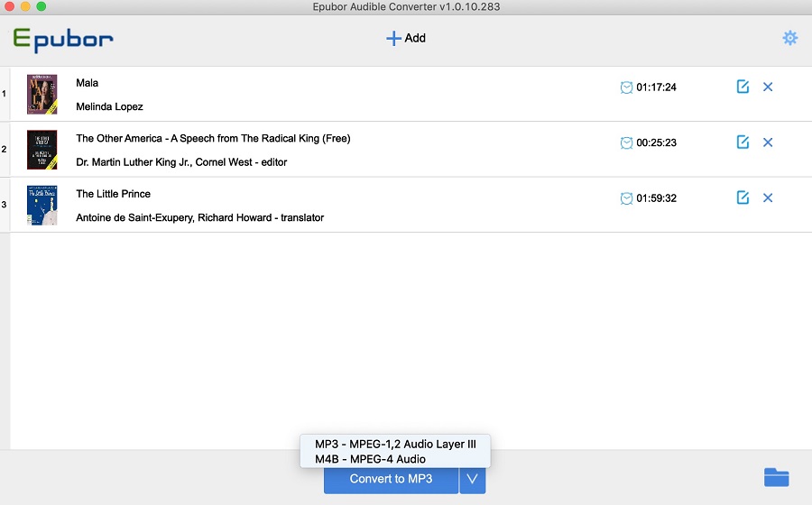The width and height of the screenshot is (812, 505).
Task: Toggle the output format dropdown arrow
Action: coord(472,479)
